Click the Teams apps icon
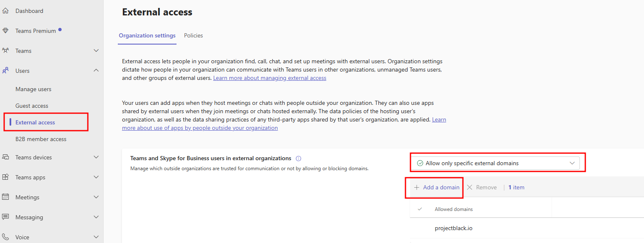Image resolution: width=644 pixels, height=243 pixels. [5, 177]
